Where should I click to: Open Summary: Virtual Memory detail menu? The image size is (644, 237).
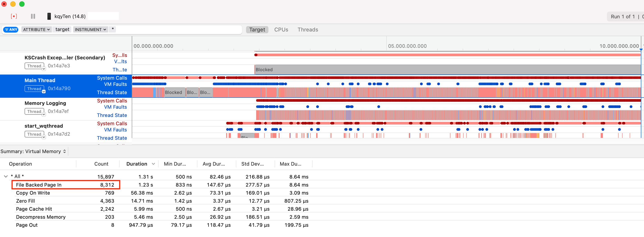[33, 151]
